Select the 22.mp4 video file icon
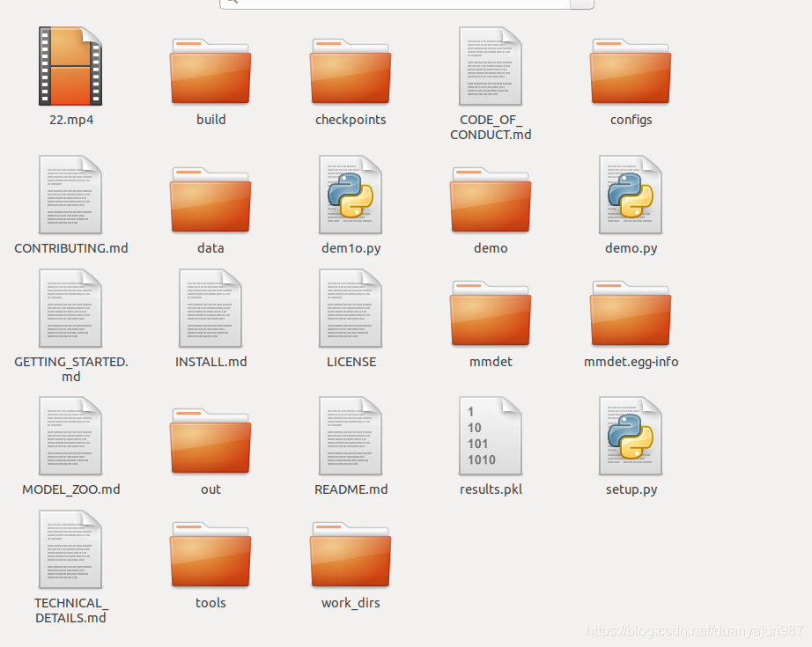This screenshot has height=647, width=812. coord(70,66)
